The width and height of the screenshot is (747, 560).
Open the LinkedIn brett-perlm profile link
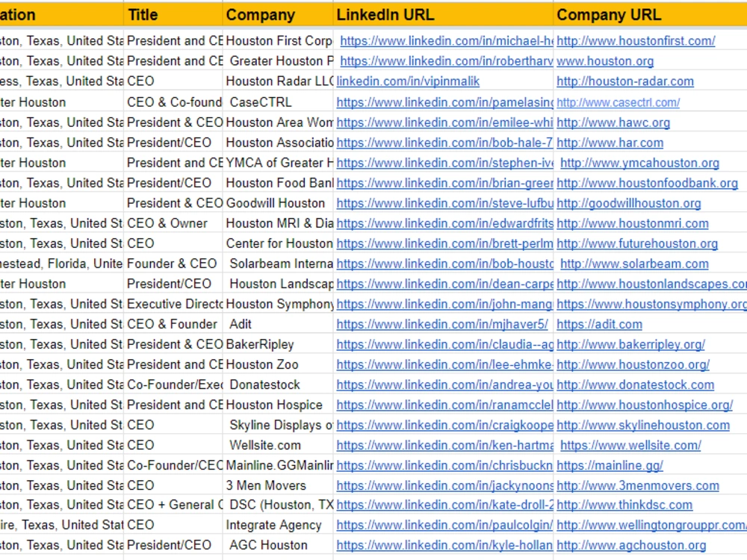point(444,244)
